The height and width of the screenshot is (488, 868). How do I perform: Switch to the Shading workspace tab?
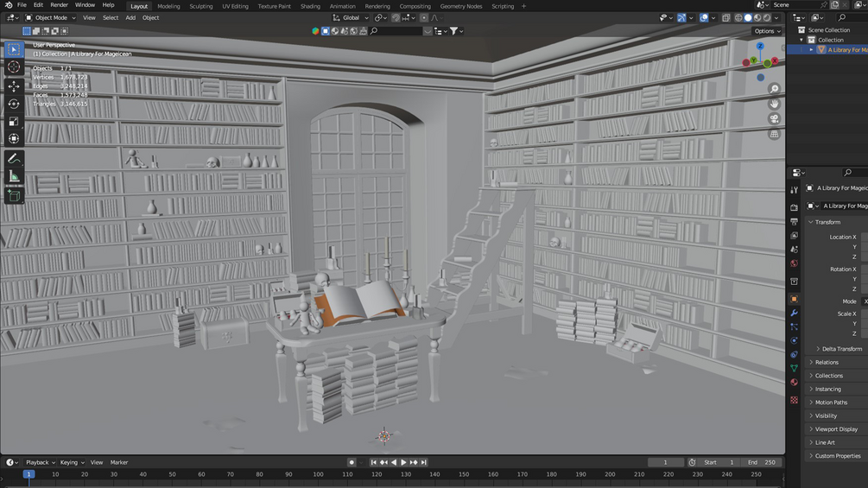(310, 6)
